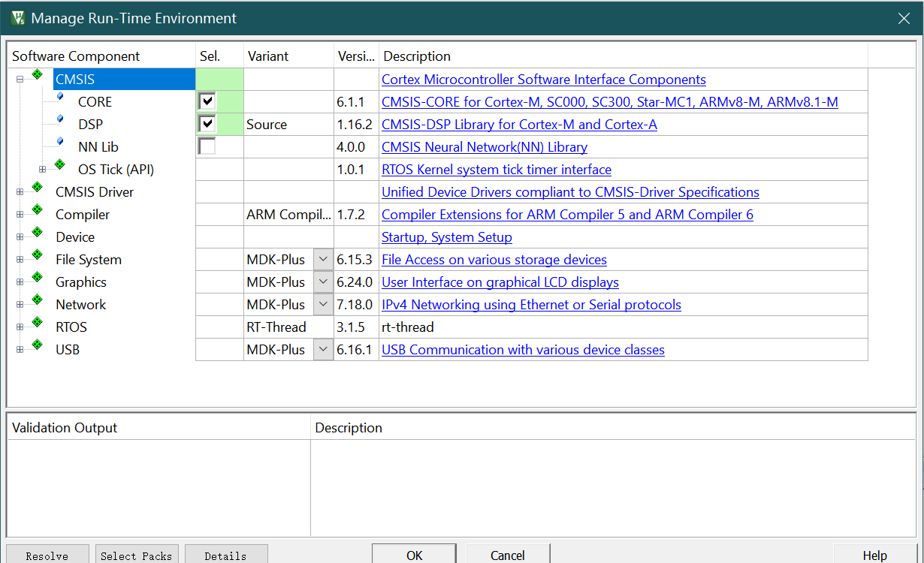The image size is (924, 563).
Task: Open the File System variant dropdown
Action: 323,260
